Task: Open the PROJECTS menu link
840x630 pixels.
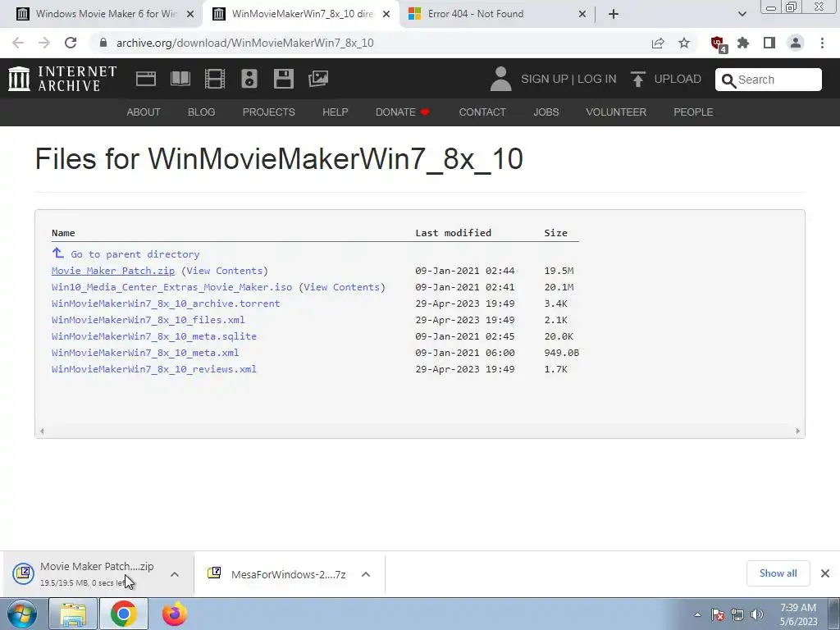Action: pos(269,112)
